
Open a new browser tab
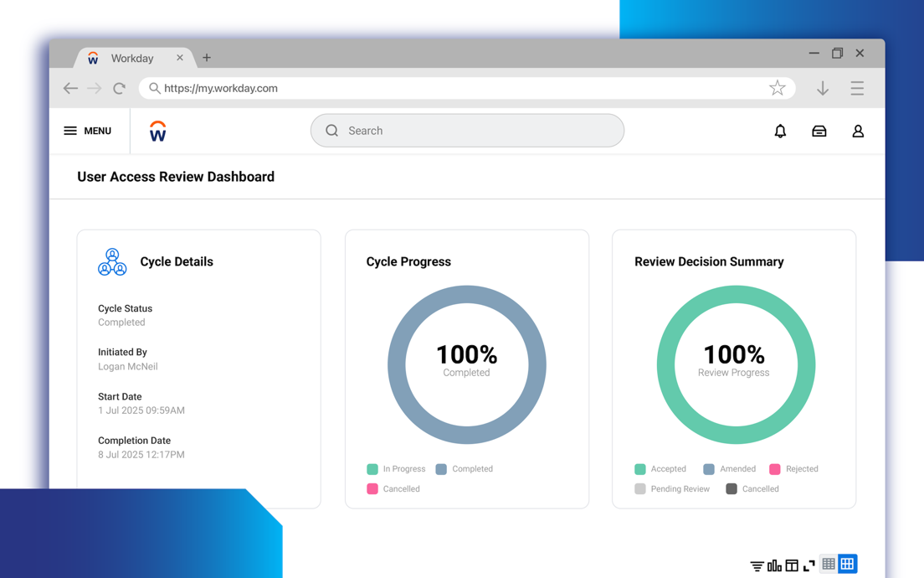pyautogui.click(x=207, y=58)
